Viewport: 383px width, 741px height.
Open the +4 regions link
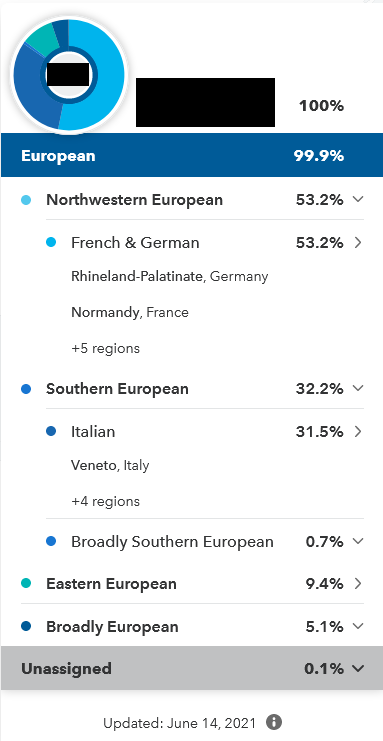point(105,501)
